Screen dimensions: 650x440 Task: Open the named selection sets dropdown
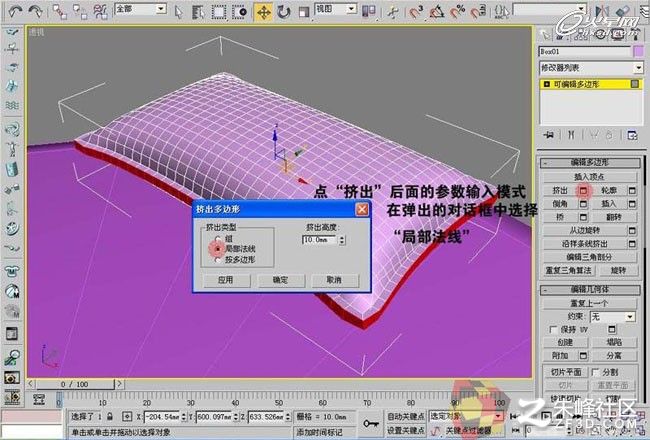pos(582,9)
